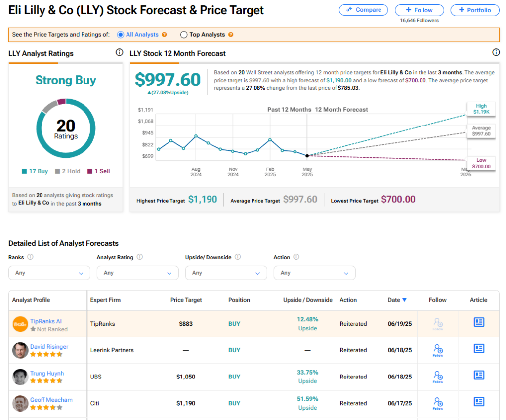Select the Top Analysts radio button
The height and width of the screenshot is (420, 506).
coord(184,35)
